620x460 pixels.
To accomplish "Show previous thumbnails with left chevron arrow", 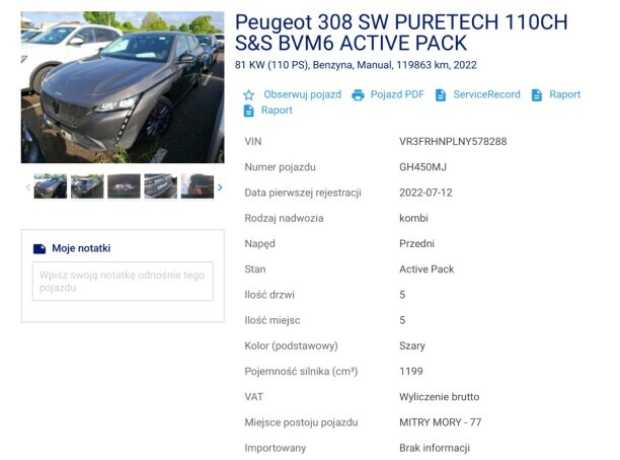I will point(27,187).
